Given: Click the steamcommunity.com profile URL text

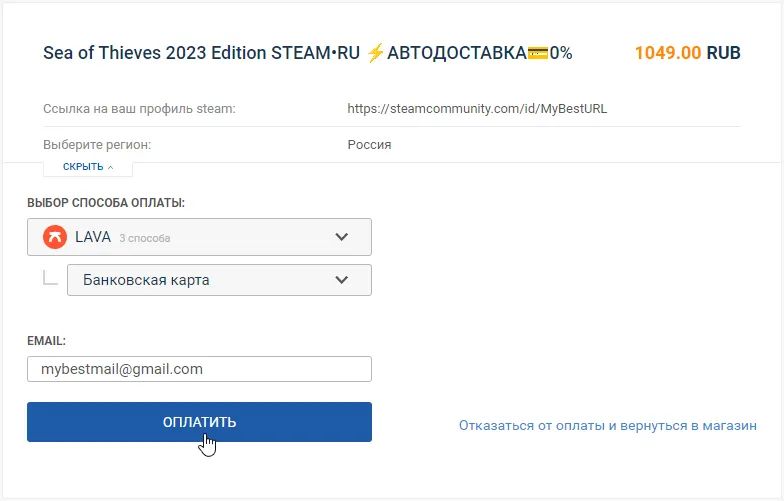Looking at the screenshot, I should tap(477, 108).
